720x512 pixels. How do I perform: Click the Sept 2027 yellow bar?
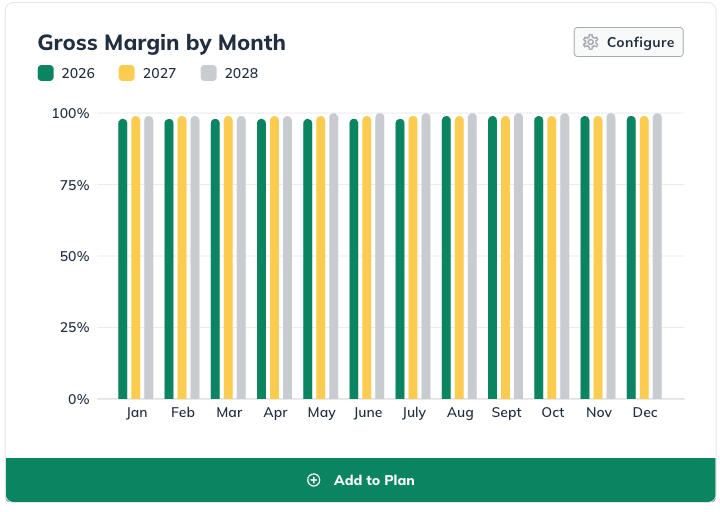coord(506,258)
